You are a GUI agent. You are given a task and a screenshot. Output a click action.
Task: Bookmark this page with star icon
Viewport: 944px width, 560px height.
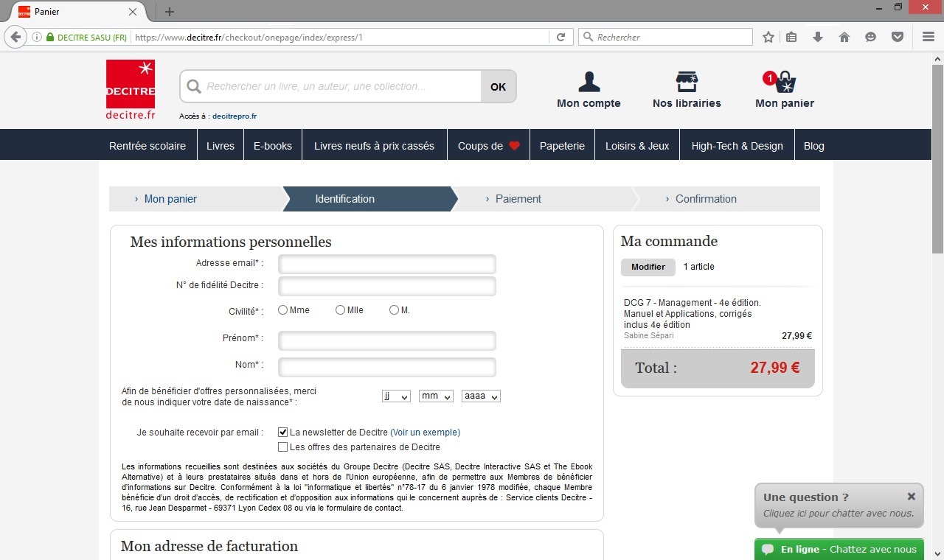point(768,37)
